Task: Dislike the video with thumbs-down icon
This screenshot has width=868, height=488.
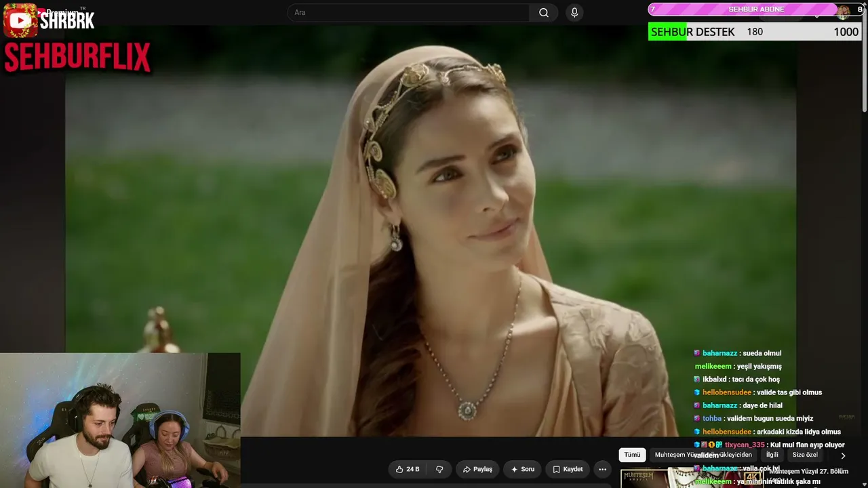Action: 439,469
